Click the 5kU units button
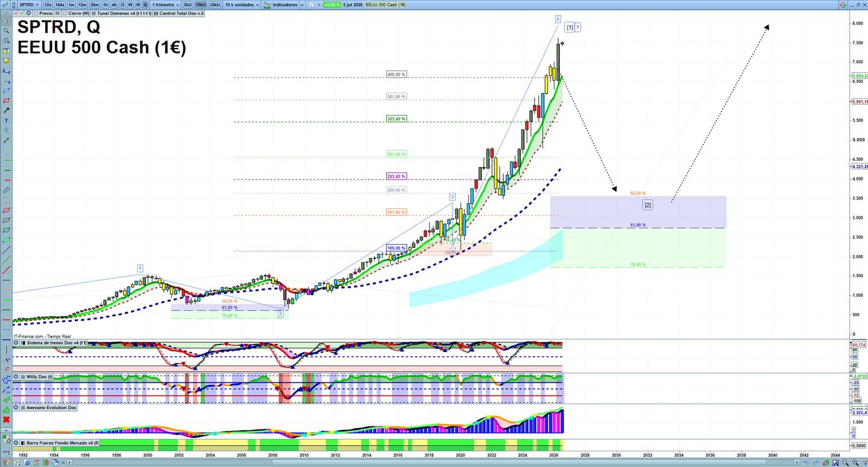This screenshot has width=868, height=467. tap(188, 5)
